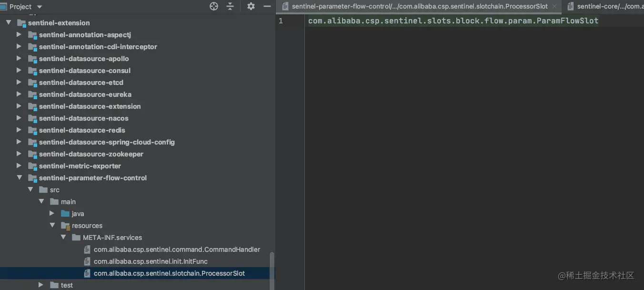Expand the java folder
The width and height of the screenshot is (644, 290).
pyautogui.click(x=52, y=213)
